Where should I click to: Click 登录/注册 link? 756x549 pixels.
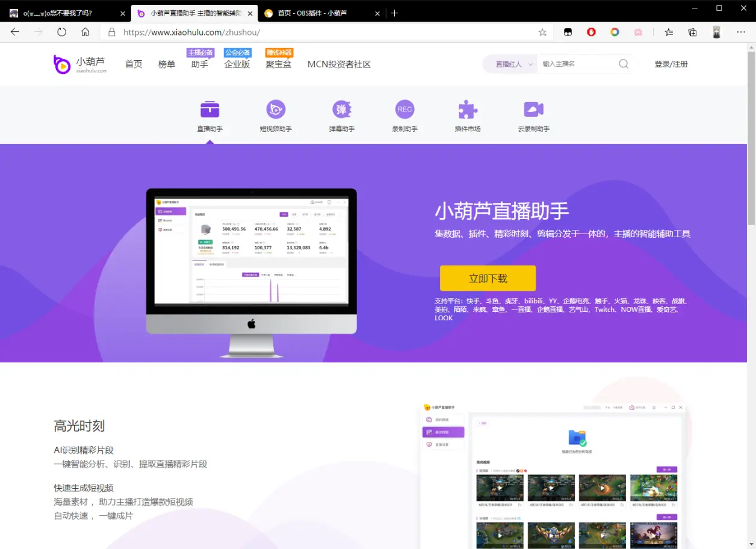point(671,64)
